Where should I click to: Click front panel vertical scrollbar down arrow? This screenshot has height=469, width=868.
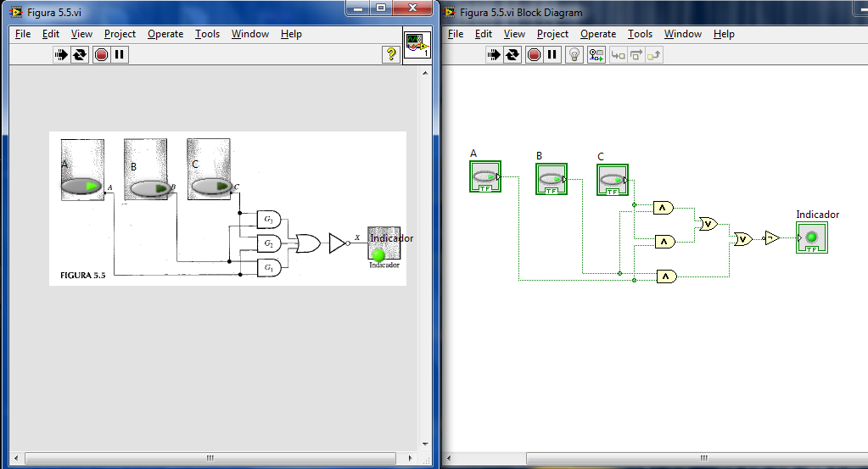425,444
